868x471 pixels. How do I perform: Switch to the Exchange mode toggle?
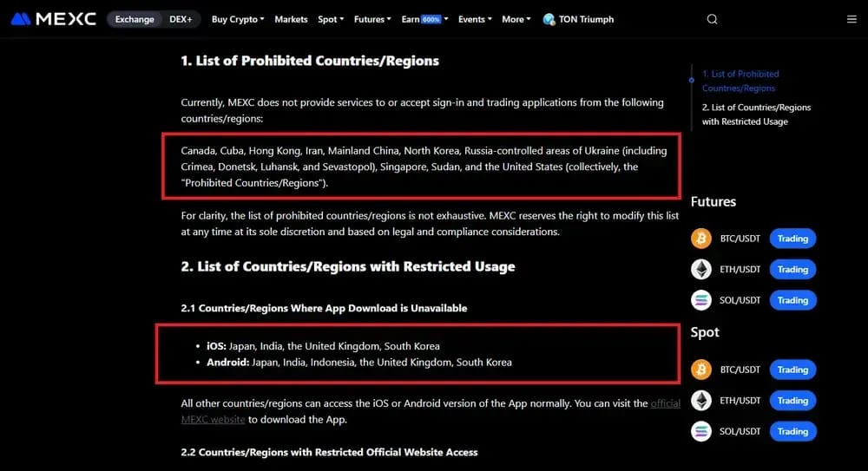point(135,19)
